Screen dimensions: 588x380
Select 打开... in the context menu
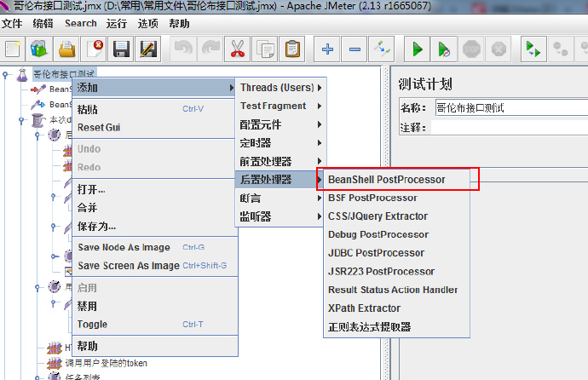154,189
